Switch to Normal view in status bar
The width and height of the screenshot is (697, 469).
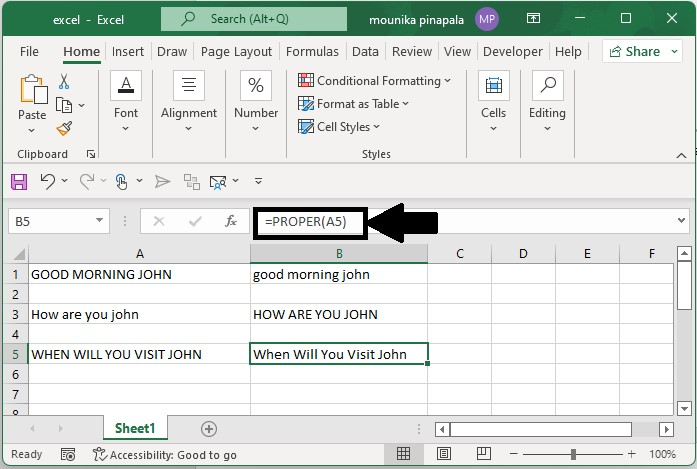coord(404,454)
